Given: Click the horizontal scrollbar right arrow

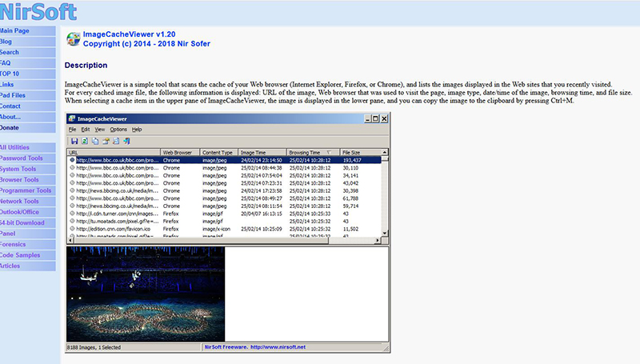Looking at the screenshot, I should [x=378, y=240].
